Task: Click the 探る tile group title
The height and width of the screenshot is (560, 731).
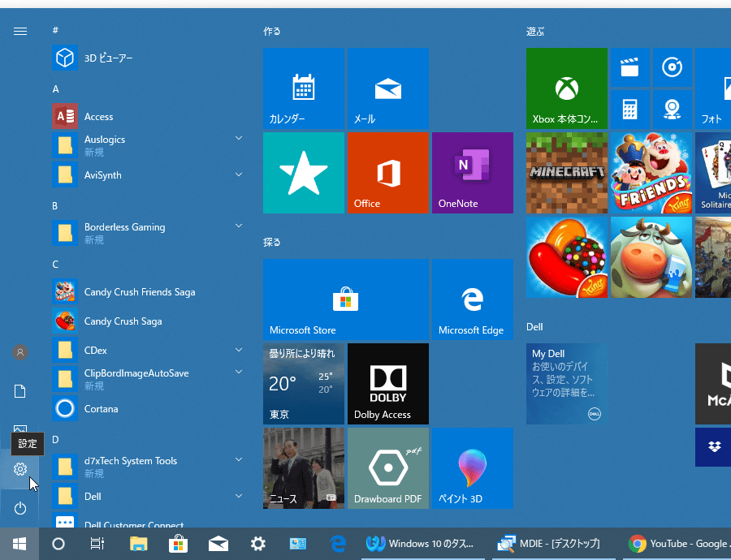Action: tap(272, 243)
